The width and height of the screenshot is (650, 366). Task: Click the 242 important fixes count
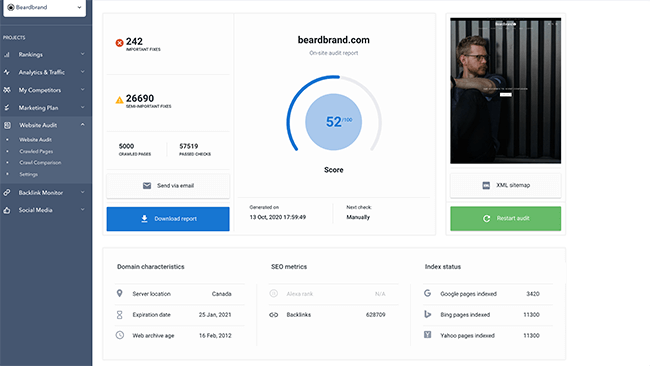click(x=134, y=41)
